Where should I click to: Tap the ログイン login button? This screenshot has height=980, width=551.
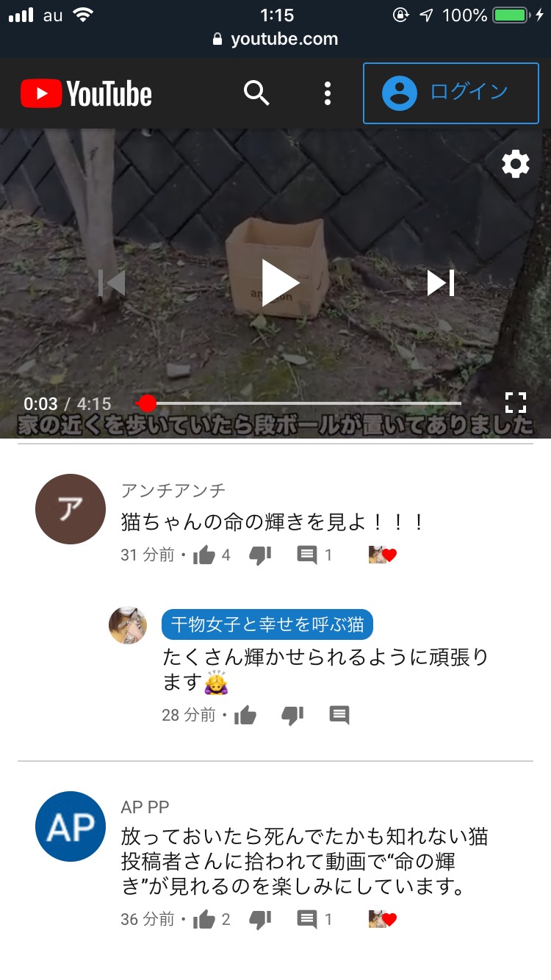[x=451, y=93]
